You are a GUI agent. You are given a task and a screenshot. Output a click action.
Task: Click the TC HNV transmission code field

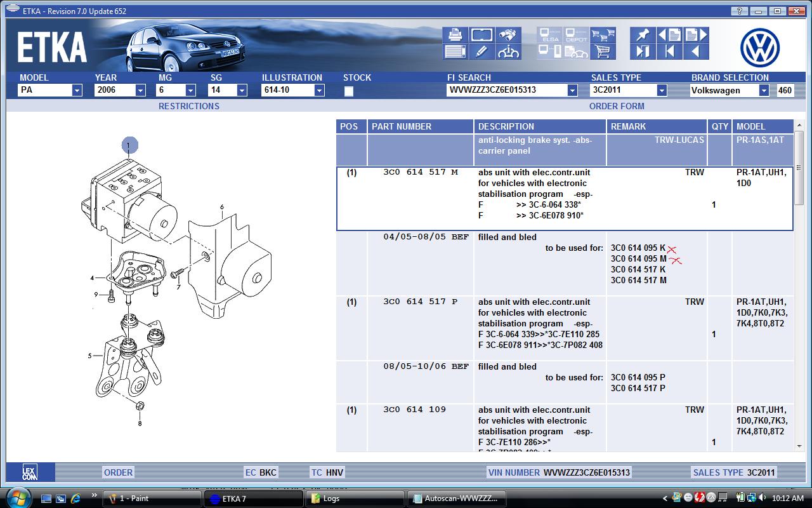tap(327, 472)
